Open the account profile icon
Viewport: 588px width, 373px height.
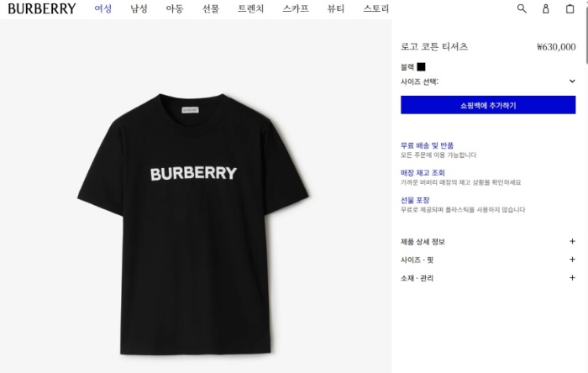[546, 8]
